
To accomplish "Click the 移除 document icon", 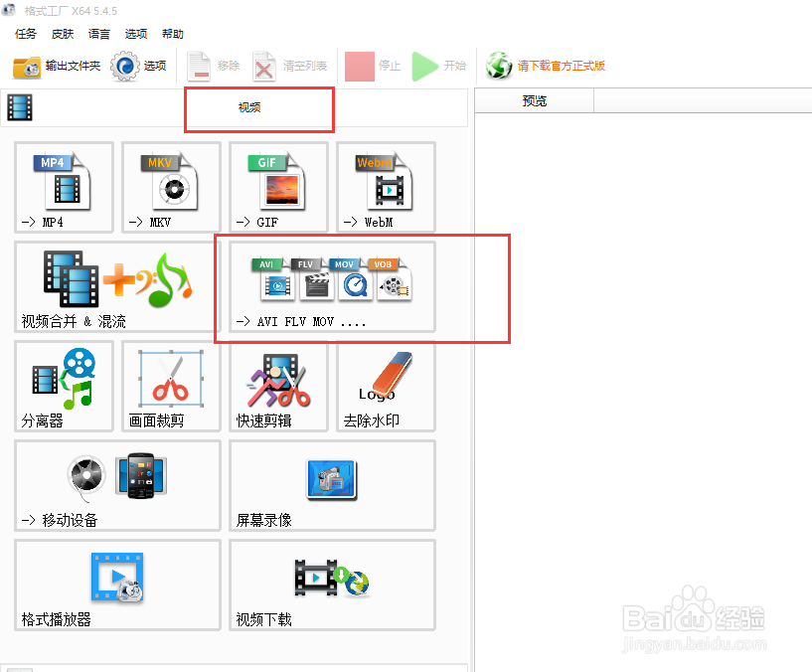I will (199, 67).
